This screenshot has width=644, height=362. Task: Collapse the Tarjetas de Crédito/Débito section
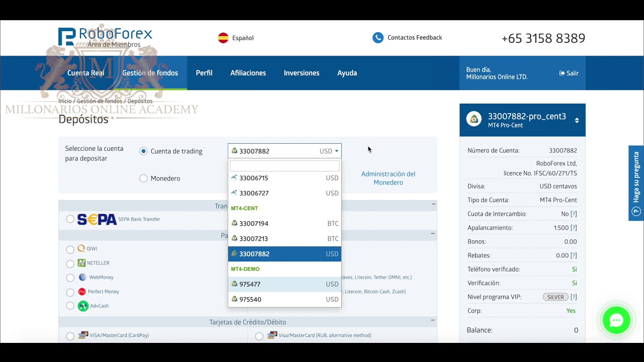click(433, 320)
